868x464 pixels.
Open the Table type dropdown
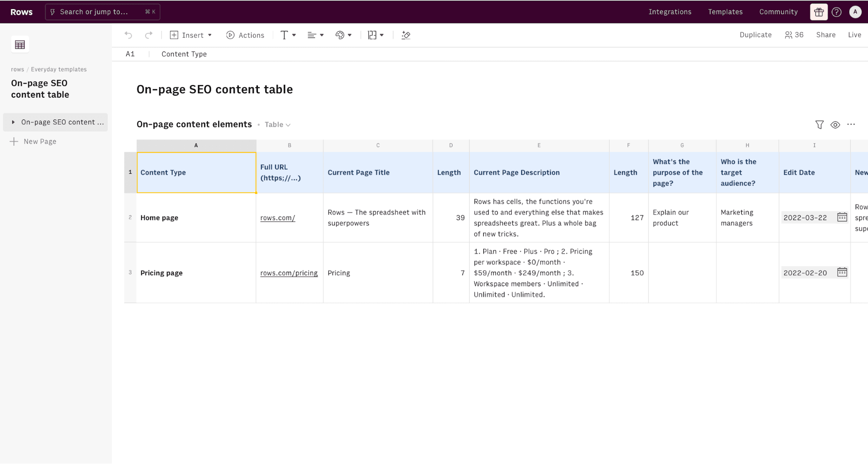tap(277, 125)
